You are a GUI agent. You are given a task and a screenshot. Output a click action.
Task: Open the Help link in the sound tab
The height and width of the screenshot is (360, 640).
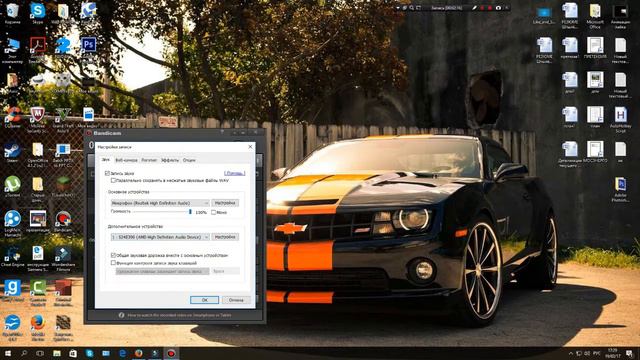235,173
